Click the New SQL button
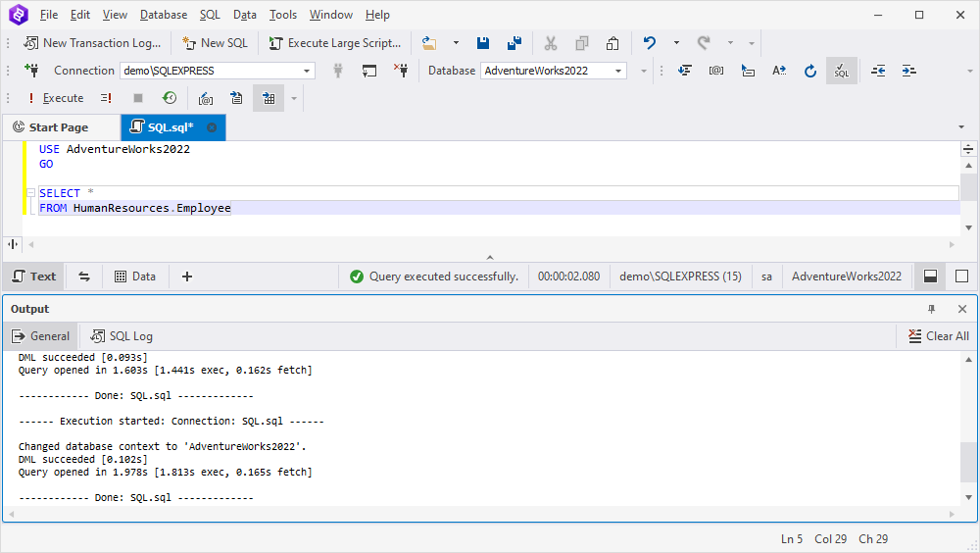Screen dimensions: 980x553 (x=215, y=43)
